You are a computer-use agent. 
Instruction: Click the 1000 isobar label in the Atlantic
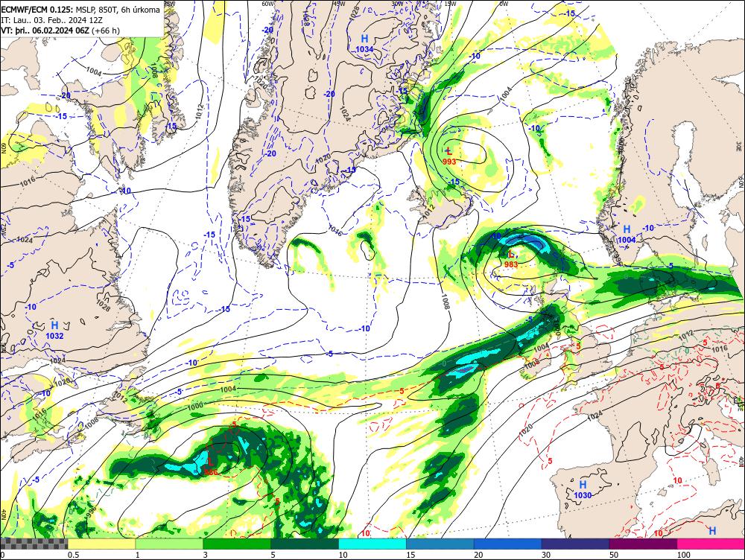tap(195, 406)
